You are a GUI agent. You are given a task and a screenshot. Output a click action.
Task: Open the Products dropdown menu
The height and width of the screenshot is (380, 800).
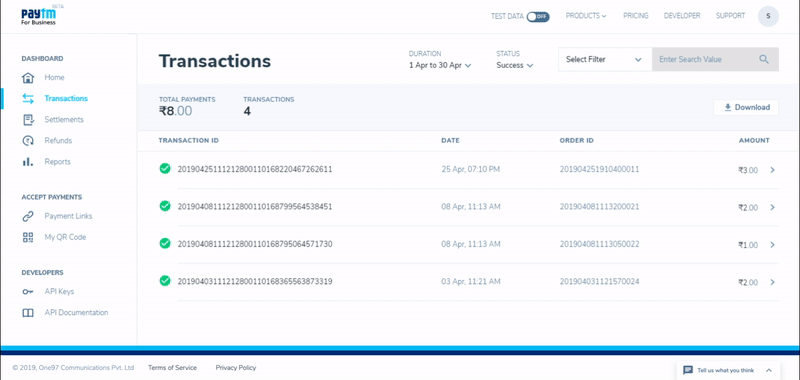point(586,16)
